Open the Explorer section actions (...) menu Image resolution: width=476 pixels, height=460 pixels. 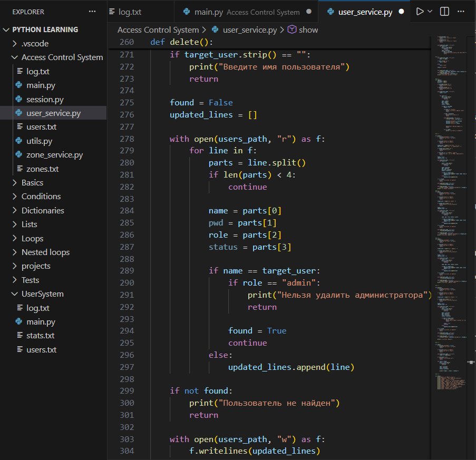click(x=92, y=11)
